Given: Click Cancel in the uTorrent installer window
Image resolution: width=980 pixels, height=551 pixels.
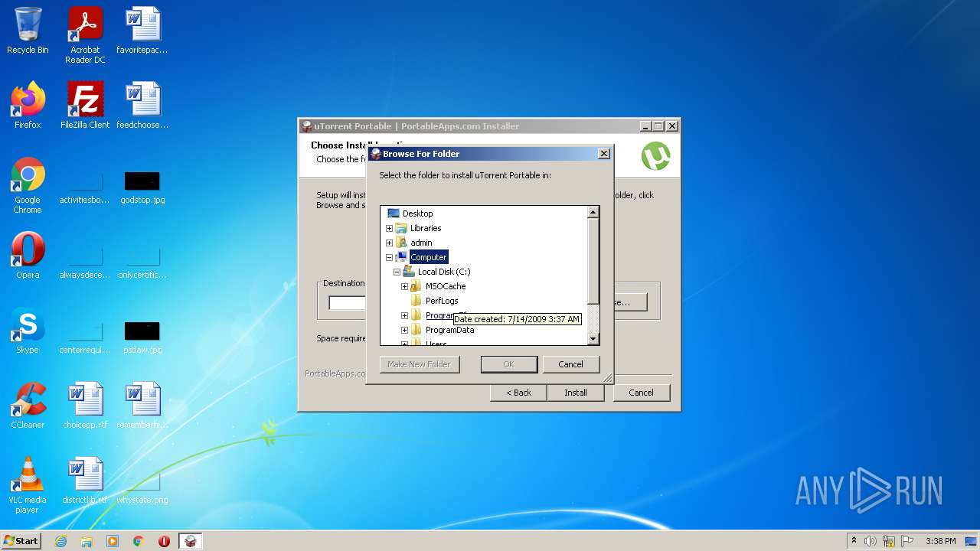Looking at the screenshot, I should (x=641, y=393).
